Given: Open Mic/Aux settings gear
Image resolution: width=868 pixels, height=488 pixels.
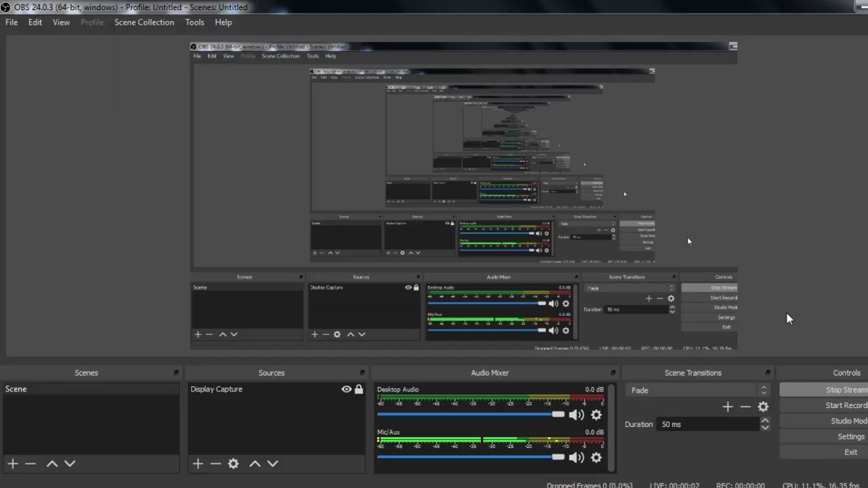Looking at the screenshot, I should pyautogui.click(x=596, y=457).
